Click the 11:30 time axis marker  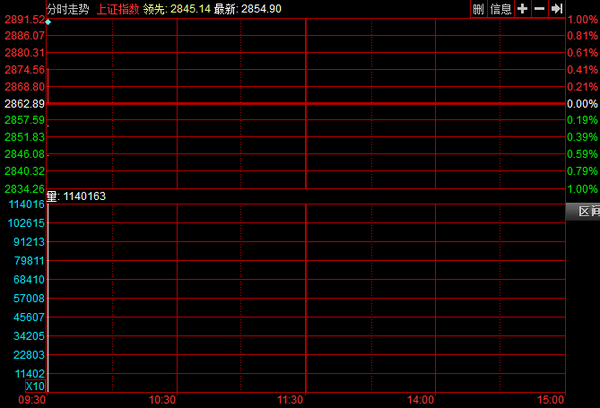[291, 400]
